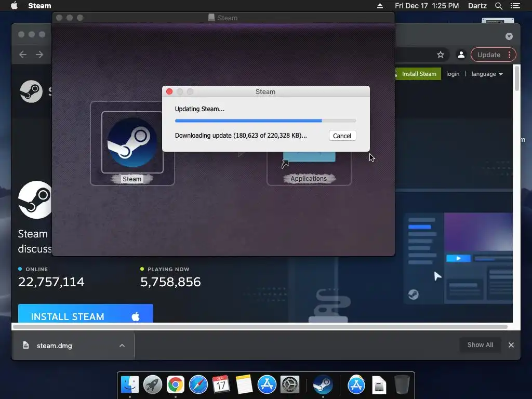Screen dimensions: 532x399
Task: Open the Chrome profile icon
Action: coord(461,55)
